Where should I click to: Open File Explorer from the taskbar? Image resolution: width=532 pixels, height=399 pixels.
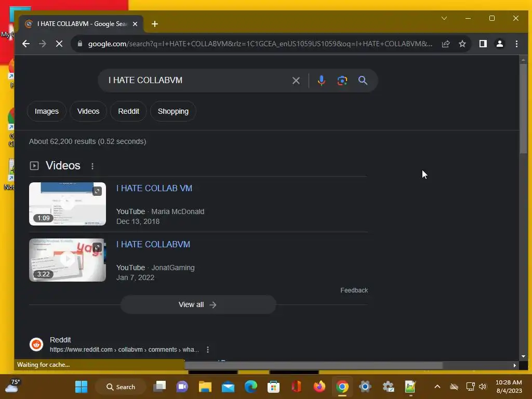205,387
